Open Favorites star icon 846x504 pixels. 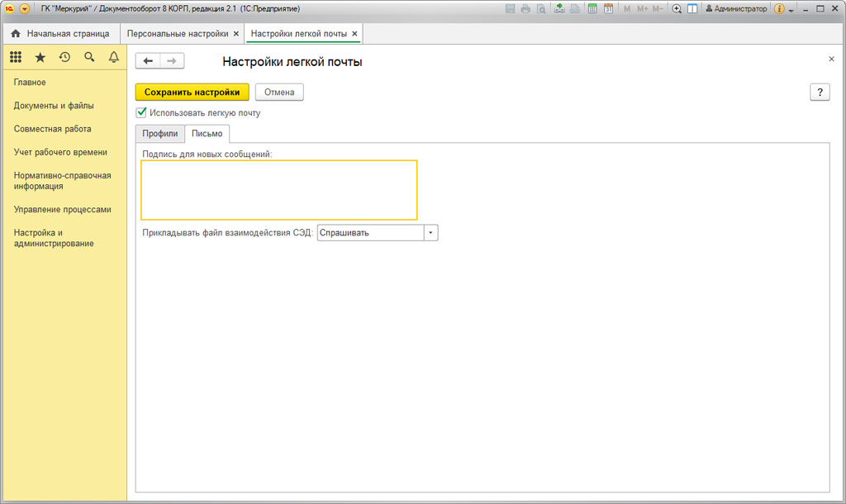[x=40, y=57]
